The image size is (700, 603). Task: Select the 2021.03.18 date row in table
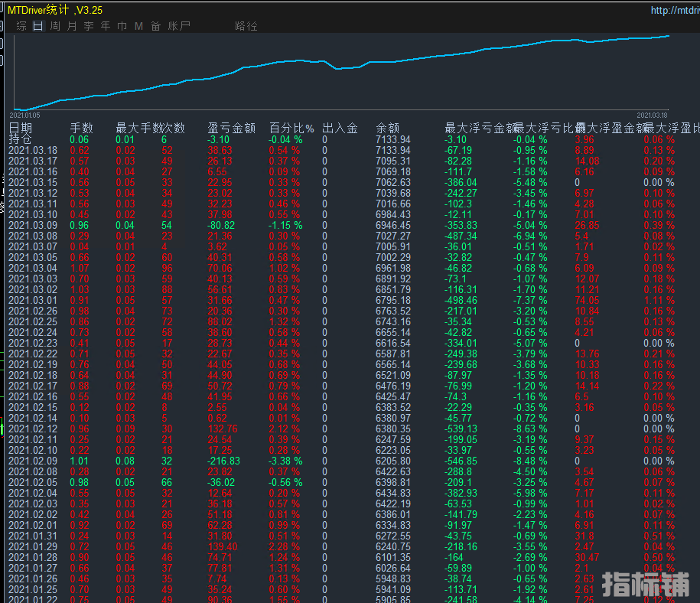33,151
